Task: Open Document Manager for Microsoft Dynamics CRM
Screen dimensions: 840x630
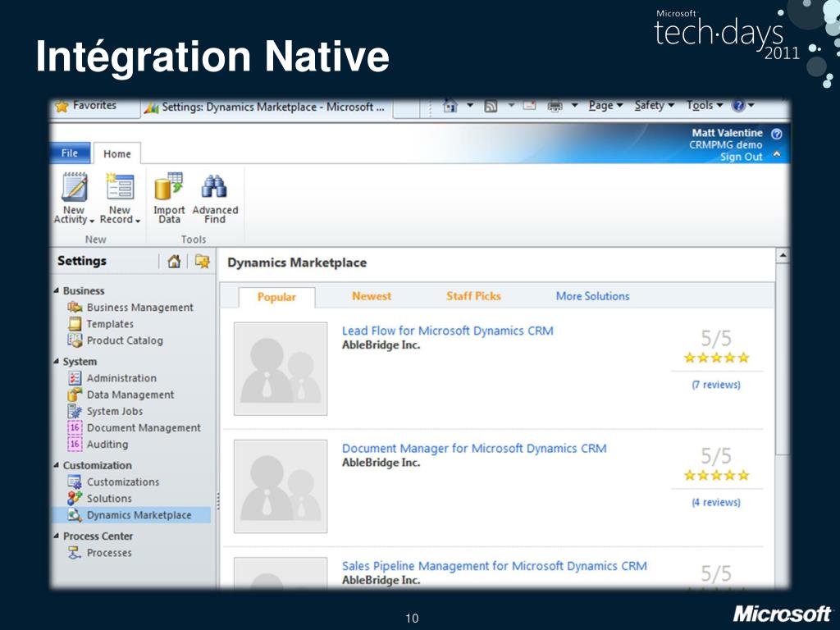Action: [x=474, y=449]
